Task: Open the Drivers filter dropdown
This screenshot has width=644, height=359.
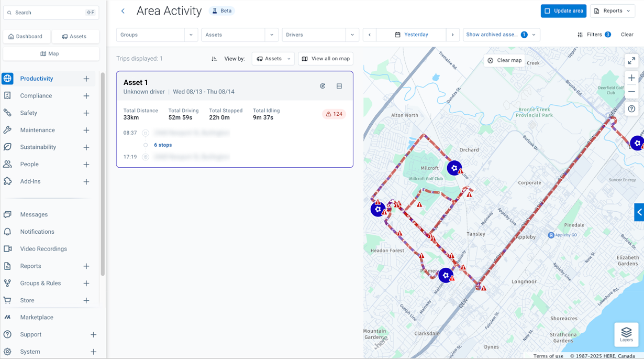Action: (320, 34)
